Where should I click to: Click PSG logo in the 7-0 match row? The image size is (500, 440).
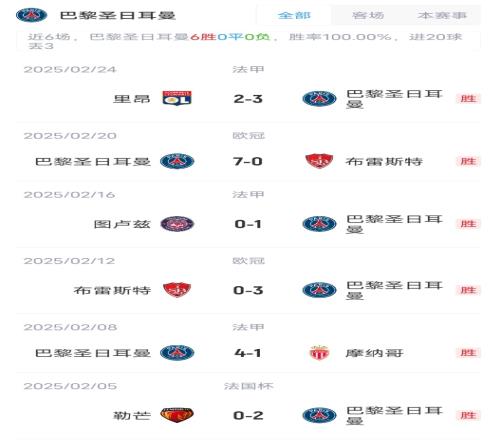(177, 161)
